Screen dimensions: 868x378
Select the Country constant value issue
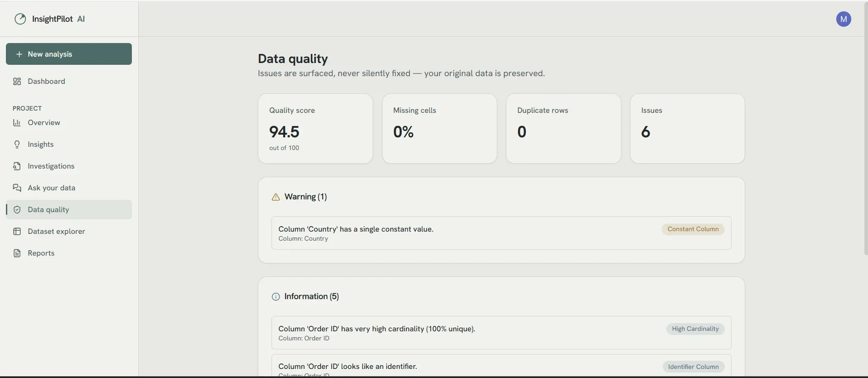click(501, 233)
